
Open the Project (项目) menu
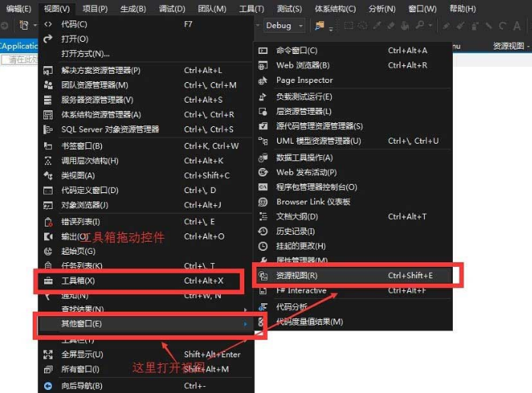point(95,9)
